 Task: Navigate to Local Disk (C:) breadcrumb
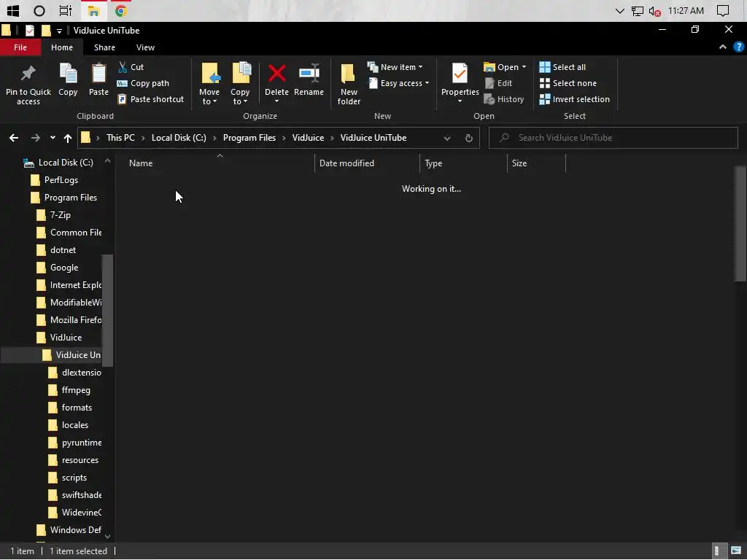(x=179, y=138)
